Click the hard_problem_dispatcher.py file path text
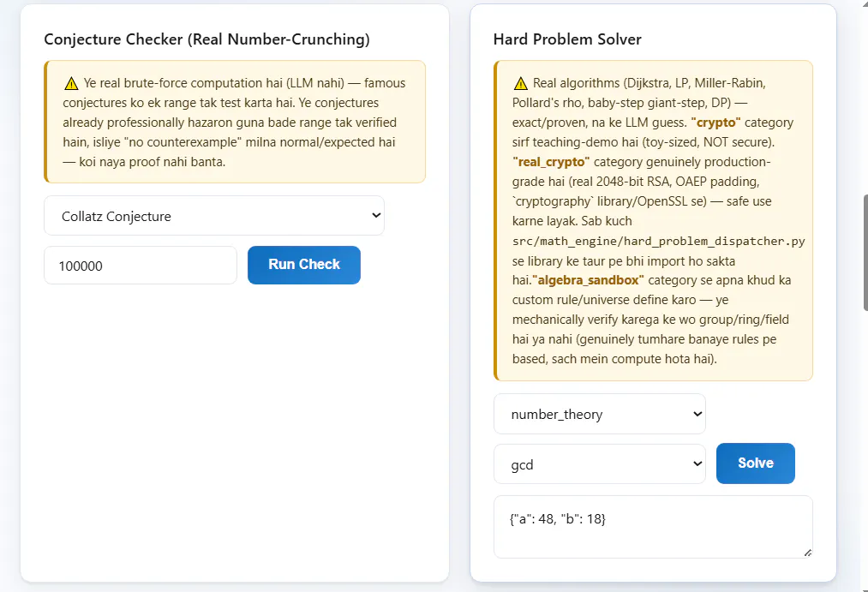 (x=659, y=242)
